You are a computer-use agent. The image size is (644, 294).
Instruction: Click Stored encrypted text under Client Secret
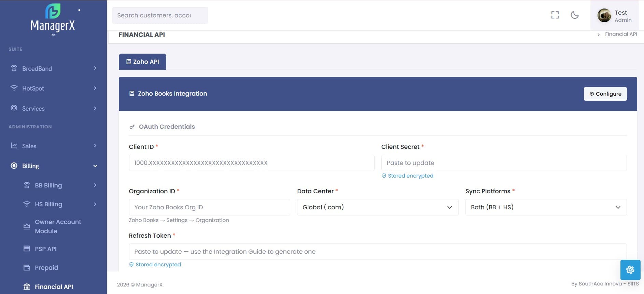(x=410, y=176)
